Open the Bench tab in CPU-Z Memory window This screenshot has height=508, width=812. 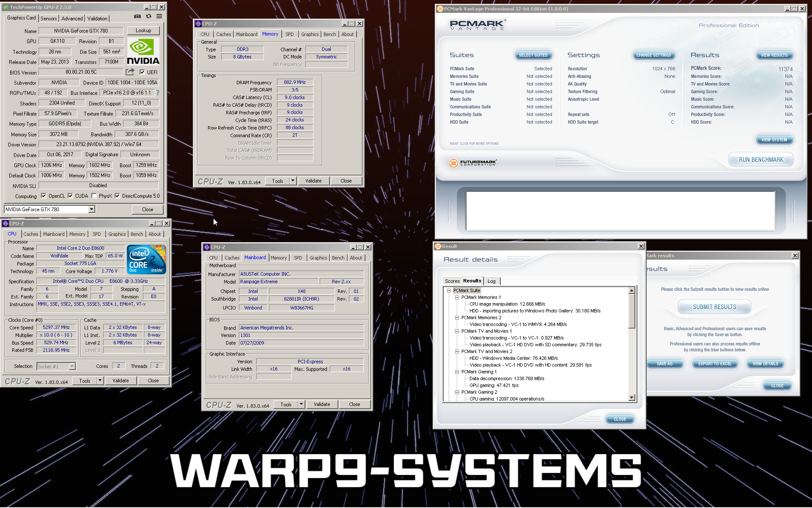point(330,34)
